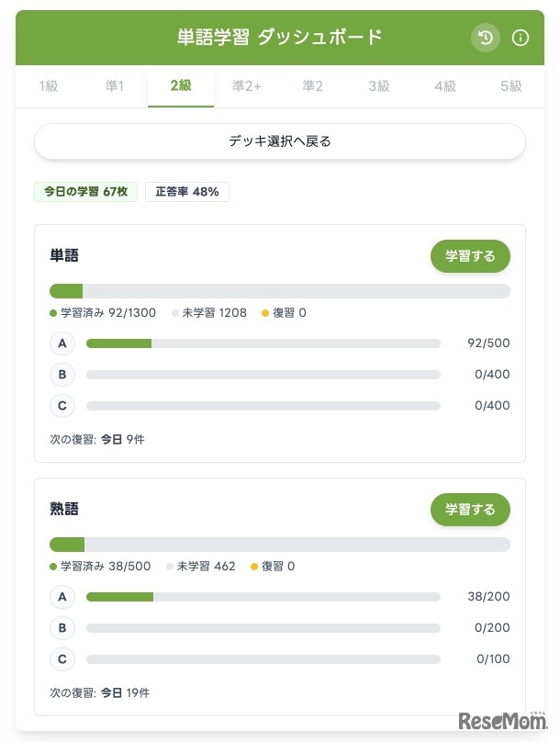Start 学習する for 単語 deck
The image size is (560, 742).
(x=470, y=256)
